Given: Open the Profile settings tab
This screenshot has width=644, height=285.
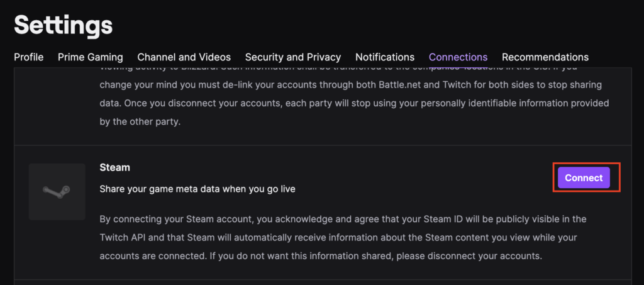Looking at the screenshot, I should (29, 57).
